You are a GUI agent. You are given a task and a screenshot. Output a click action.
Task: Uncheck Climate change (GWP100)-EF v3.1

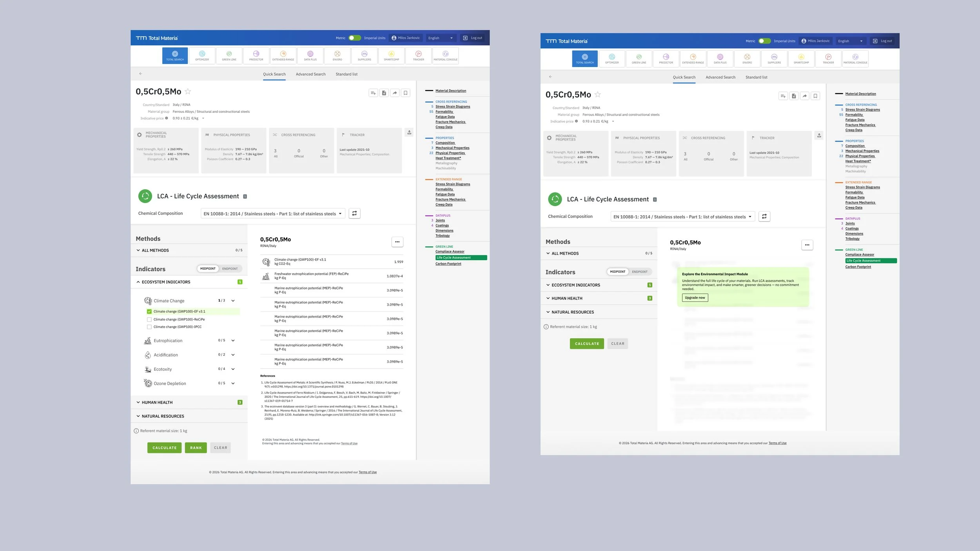[149, 312]
